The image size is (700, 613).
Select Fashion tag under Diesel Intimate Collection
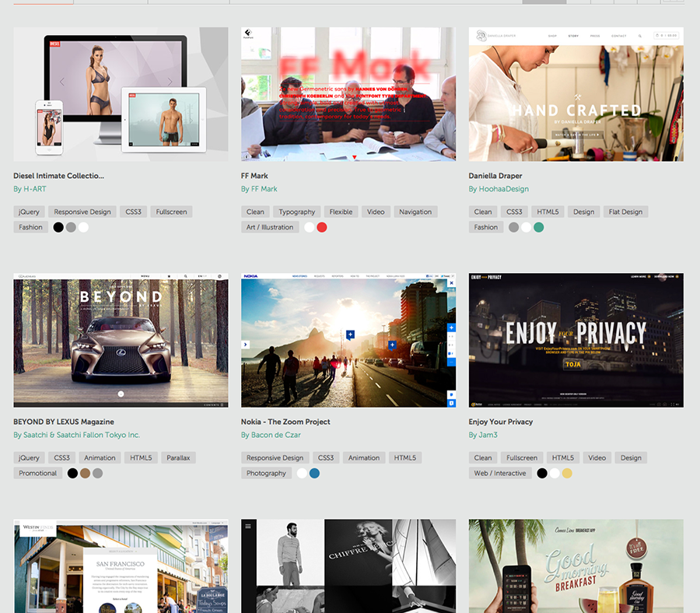(31, 227)
